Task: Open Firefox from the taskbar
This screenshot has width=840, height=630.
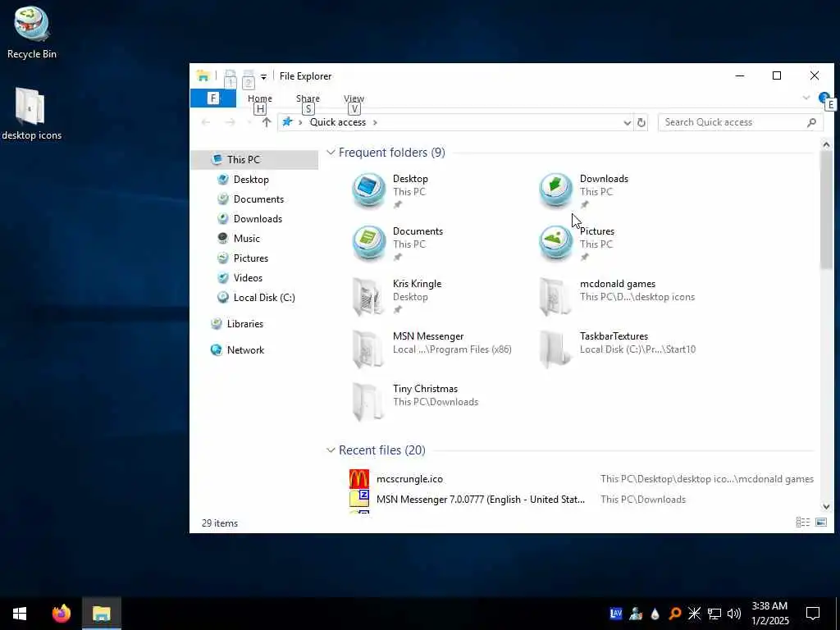Action: tap(61, 614)
